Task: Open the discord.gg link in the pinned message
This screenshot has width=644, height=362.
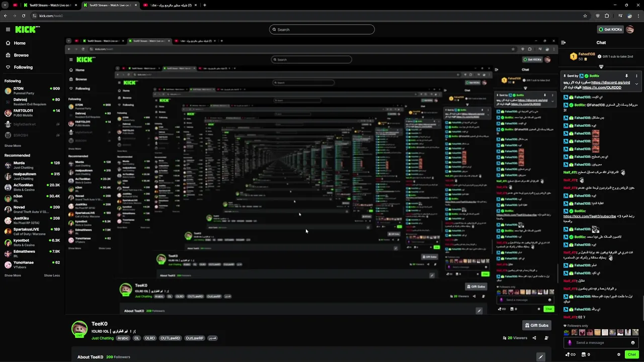Action: pos(610,82)
